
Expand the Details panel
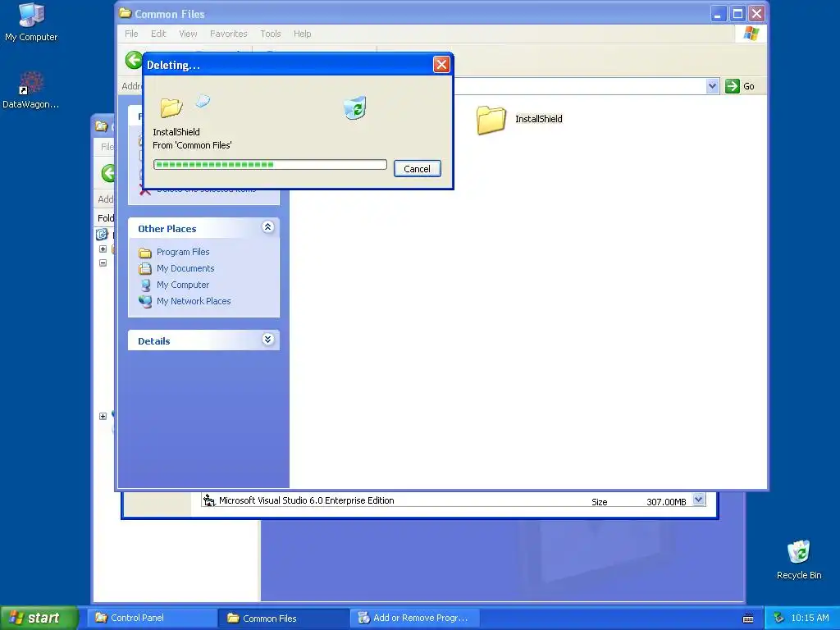coord(268,340)
